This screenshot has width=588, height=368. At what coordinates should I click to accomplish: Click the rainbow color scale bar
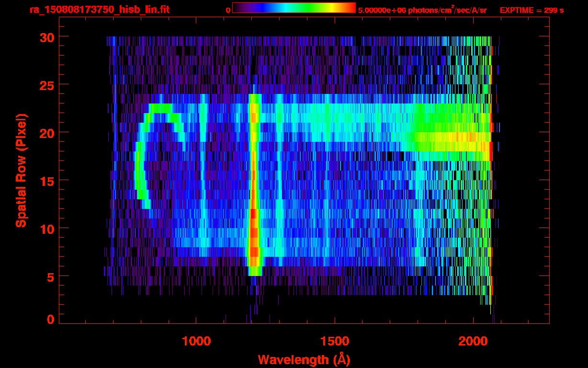[294, 8]
